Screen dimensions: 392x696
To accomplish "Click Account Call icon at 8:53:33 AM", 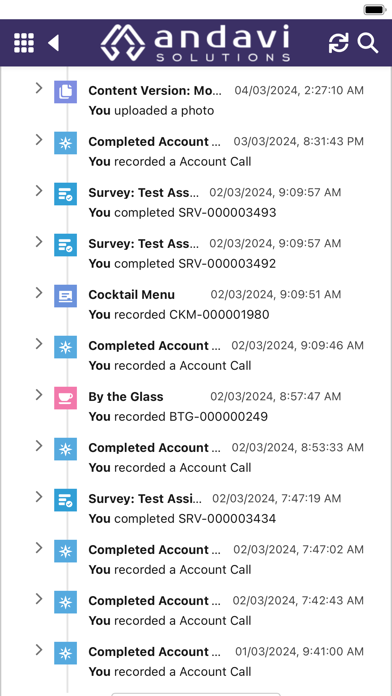I will point(66,449).
